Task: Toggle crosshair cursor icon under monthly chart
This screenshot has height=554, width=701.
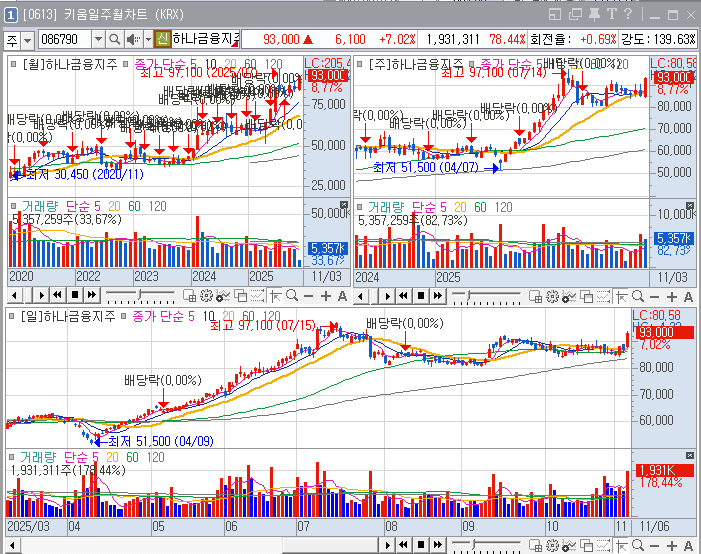Action: tap(276, 296)
